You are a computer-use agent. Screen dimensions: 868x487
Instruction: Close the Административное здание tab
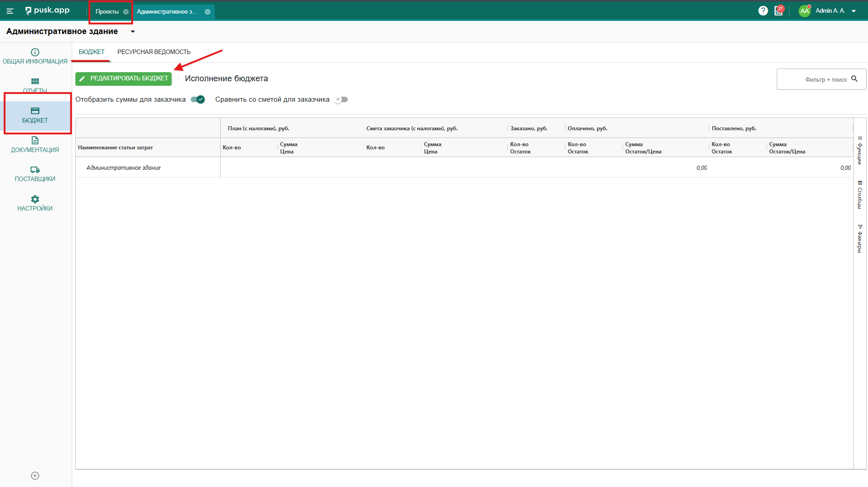pos(207,12)
